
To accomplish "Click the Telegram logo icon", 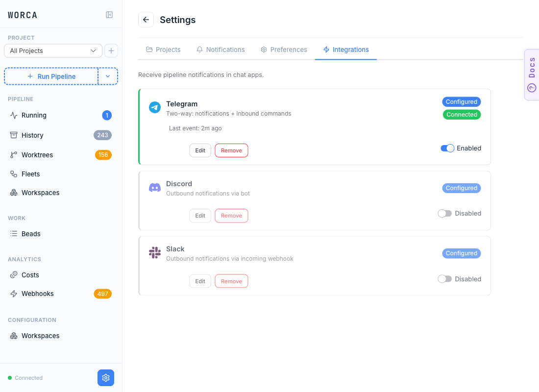I will pos(155,107).
